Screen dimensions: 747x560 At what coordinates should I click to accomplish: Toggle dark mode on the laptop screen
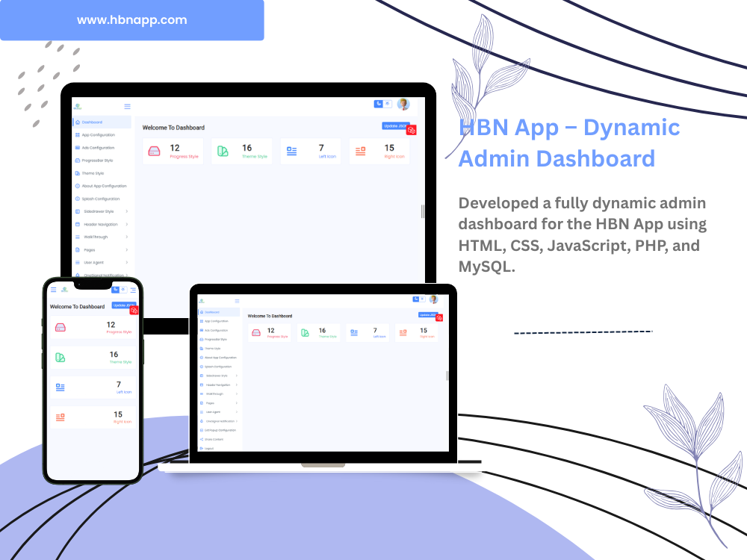[416, 299]
